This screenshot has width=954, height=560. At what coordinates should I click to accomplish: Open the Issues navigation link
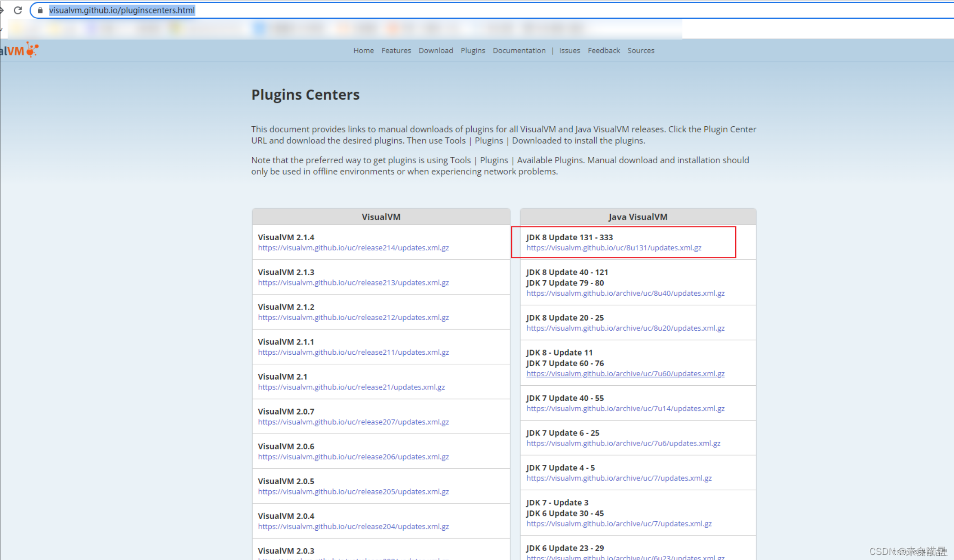click(x=569, y=51)
